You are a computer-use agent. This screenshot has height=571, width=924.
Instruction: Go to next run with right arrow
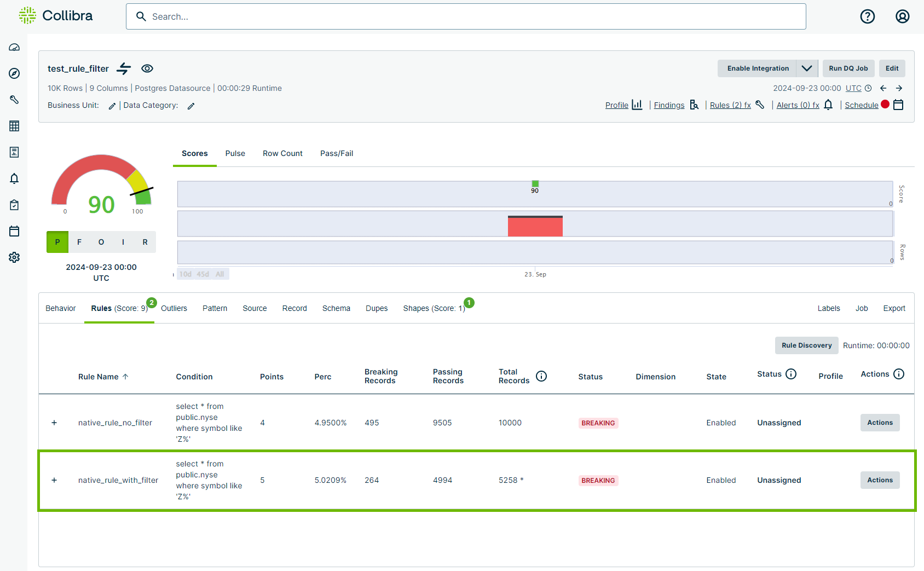tap(899, 88)
